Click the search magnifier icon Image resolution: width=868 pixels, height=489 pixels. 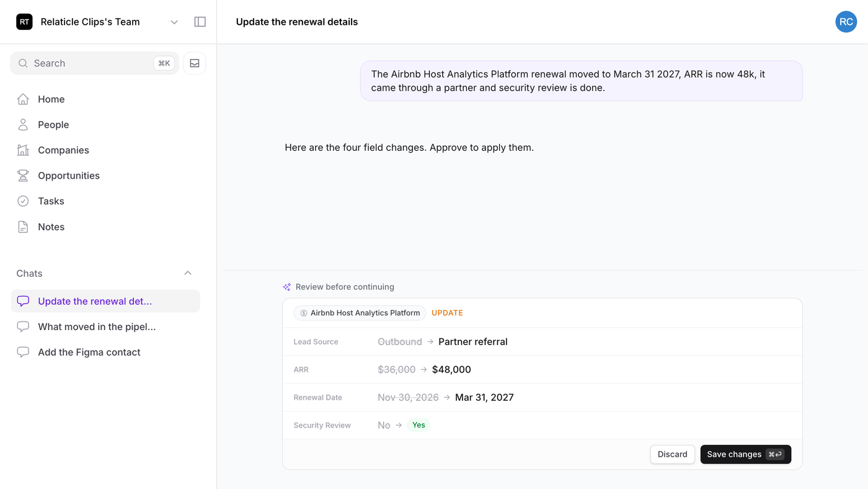point(23,63)
